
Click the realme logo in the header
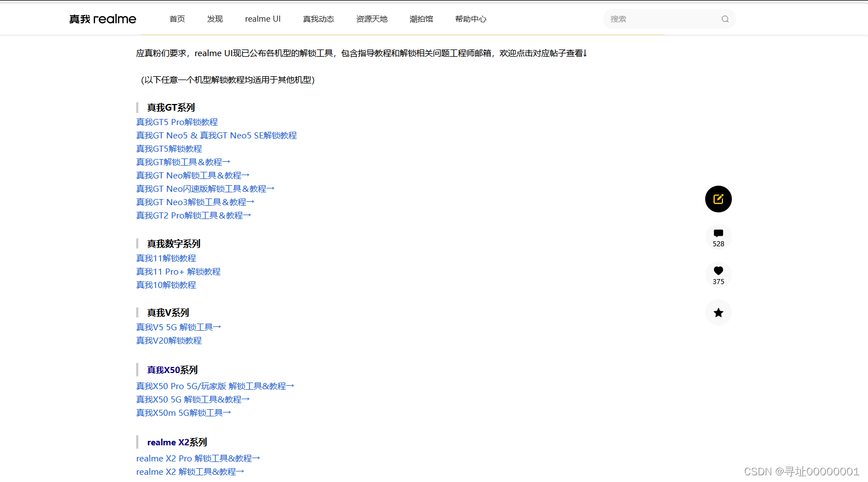(103, 19)
